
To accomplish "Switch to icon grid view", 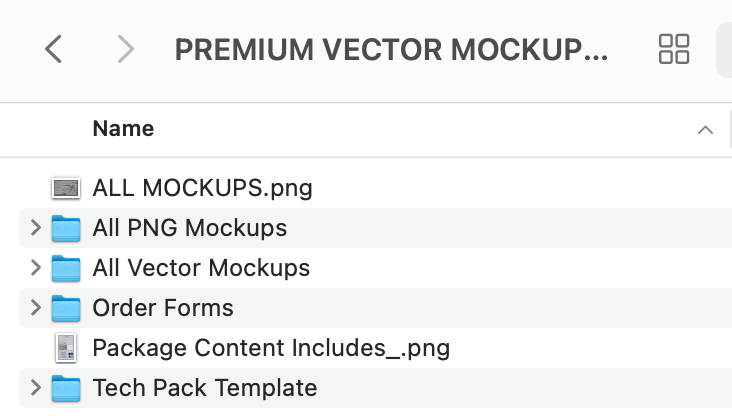I will click(674, 48).
